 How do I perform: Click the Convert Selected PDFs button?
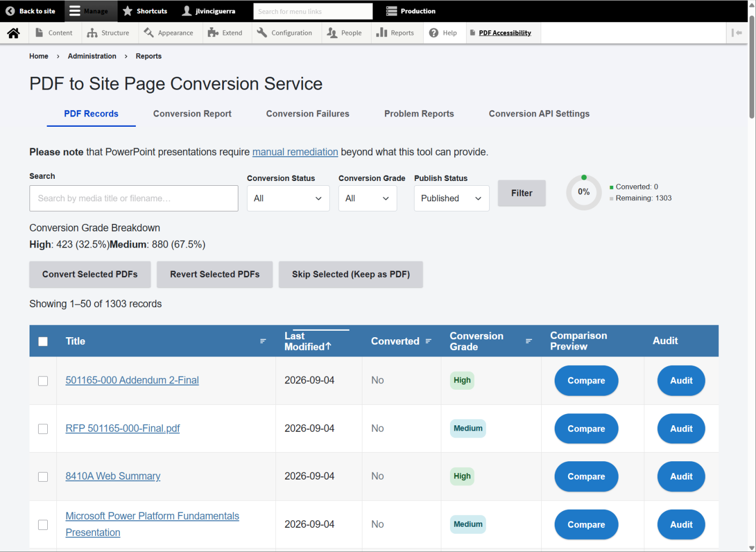point(90,274)
